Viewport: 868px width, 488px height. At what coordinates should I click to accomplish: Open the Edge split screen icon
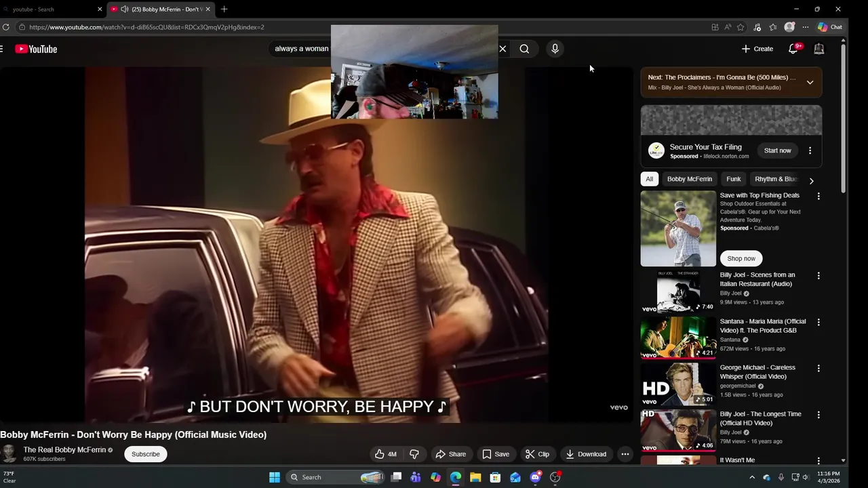point(715,27)
